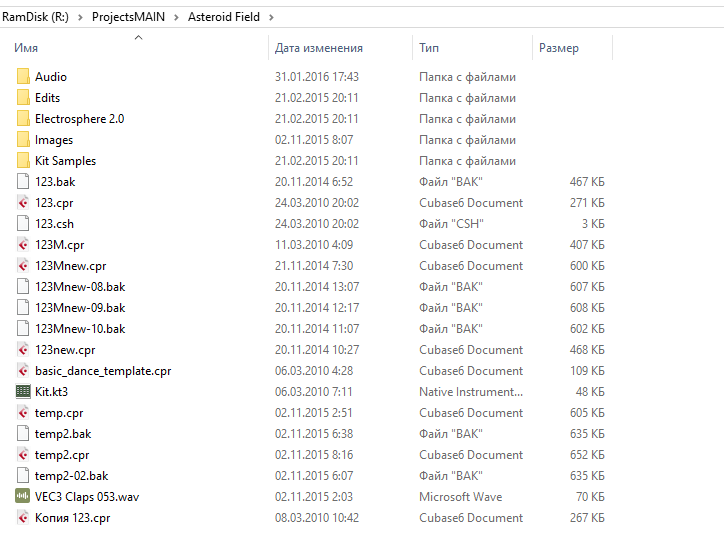724x552 pixels.
Task: Select the file name temp.cpr
Action: coord(59,413)
